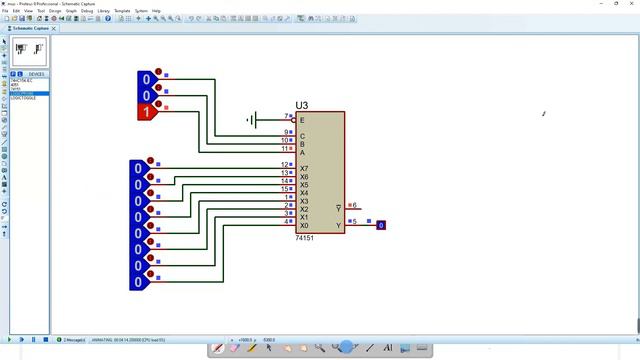
Task: Select the 2D line drawing tool
Action: click(x=4, y=142)
